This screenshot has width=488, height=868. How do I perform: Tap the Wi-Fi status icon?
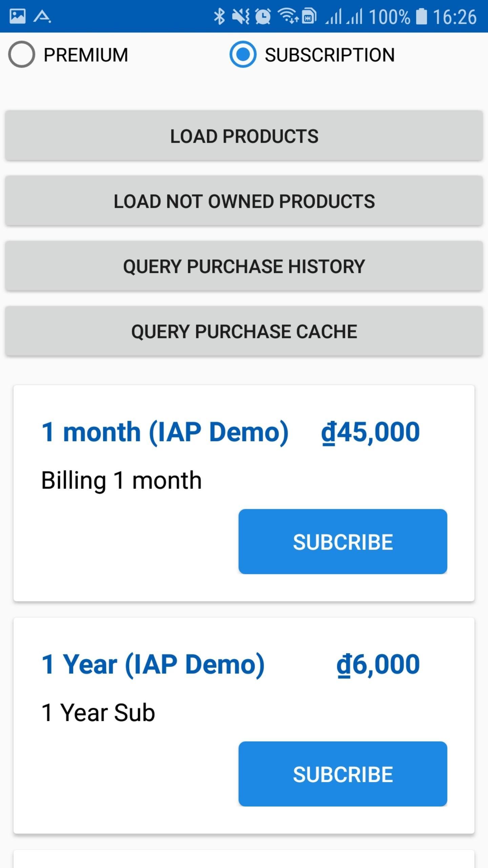[287, 16]
